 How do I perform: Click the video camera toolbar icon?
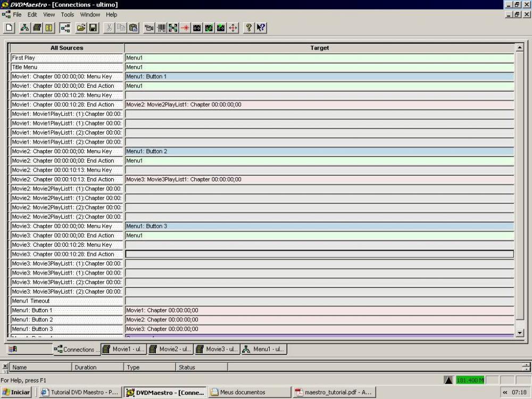click(x=149, y=28)
